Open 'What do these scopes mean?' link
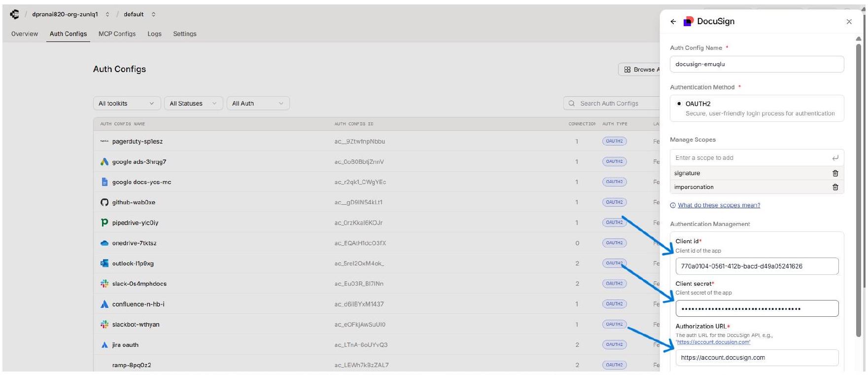 coord(719,205)
